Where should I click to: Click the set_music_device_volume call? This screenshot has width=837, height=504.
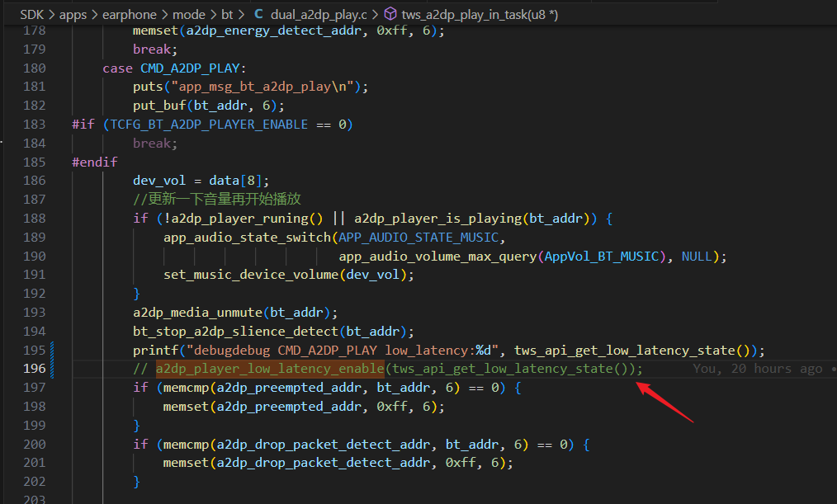(x=251, y=275)
